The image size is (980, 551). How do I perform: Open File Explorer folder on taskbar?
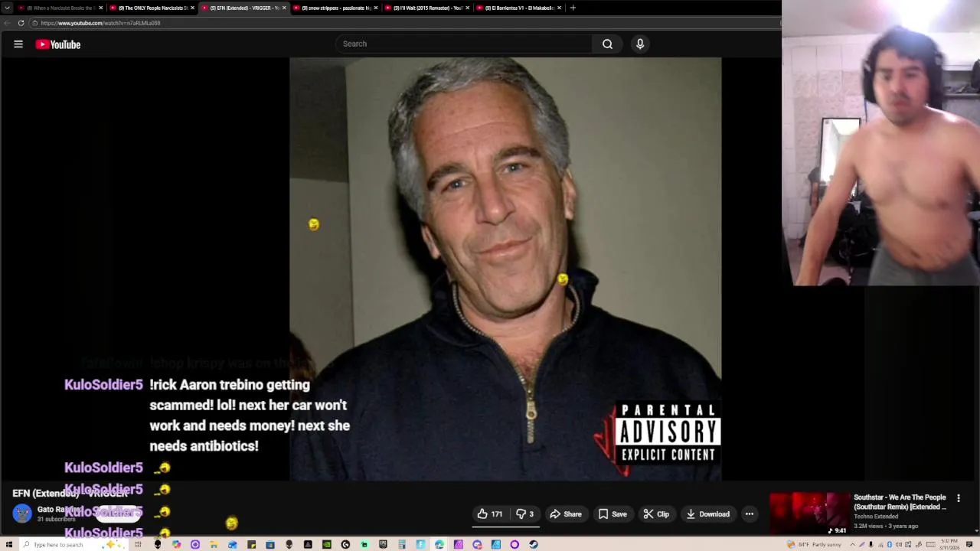pos(213,544)
